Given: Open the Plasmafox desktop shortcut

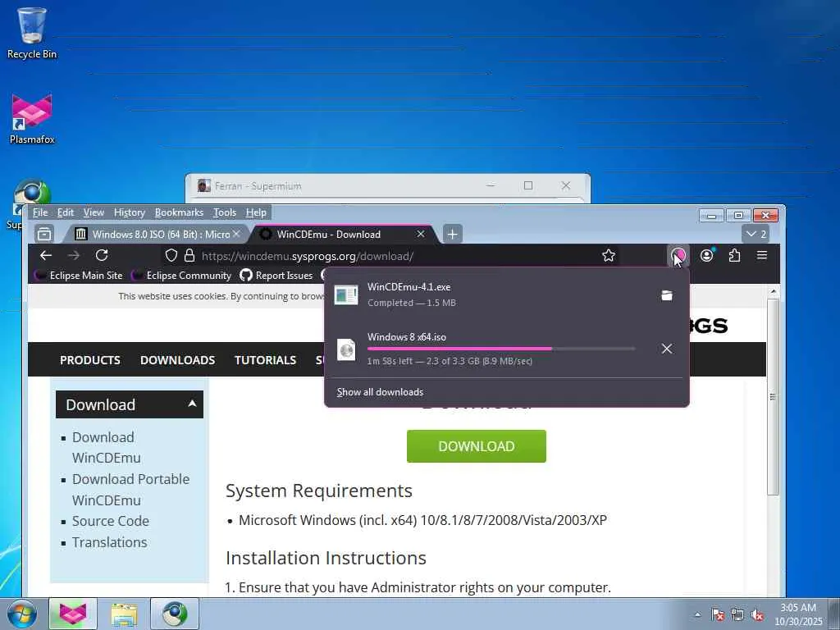Looking at the screenshot, I should point(32,119).
